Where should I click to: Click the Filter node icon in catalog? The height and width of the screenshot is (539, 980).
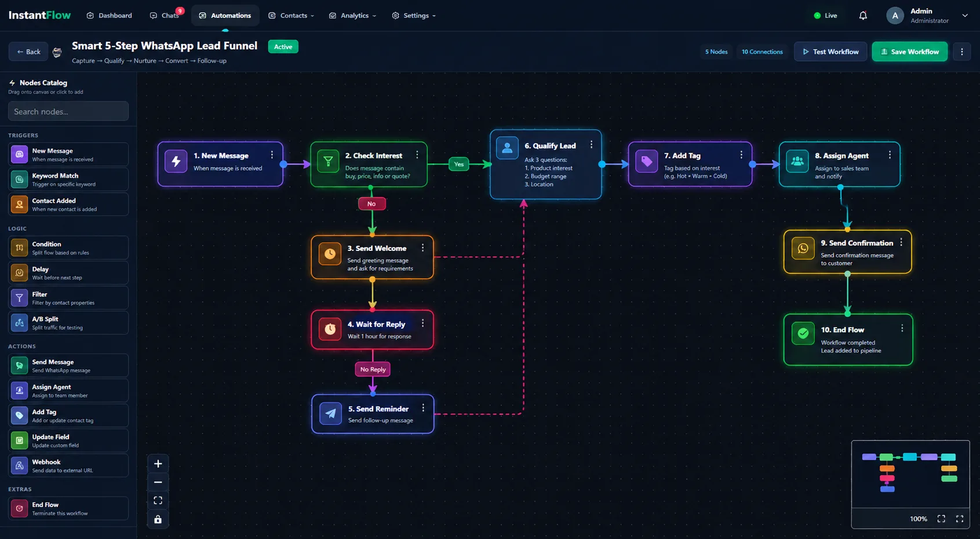(19, 298)
